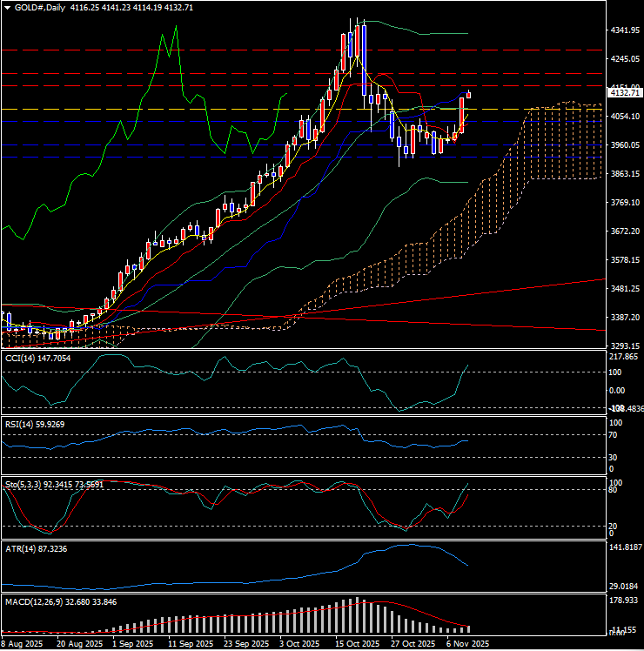
Task: Click the current price tag 4132.71
Action: 625,92
